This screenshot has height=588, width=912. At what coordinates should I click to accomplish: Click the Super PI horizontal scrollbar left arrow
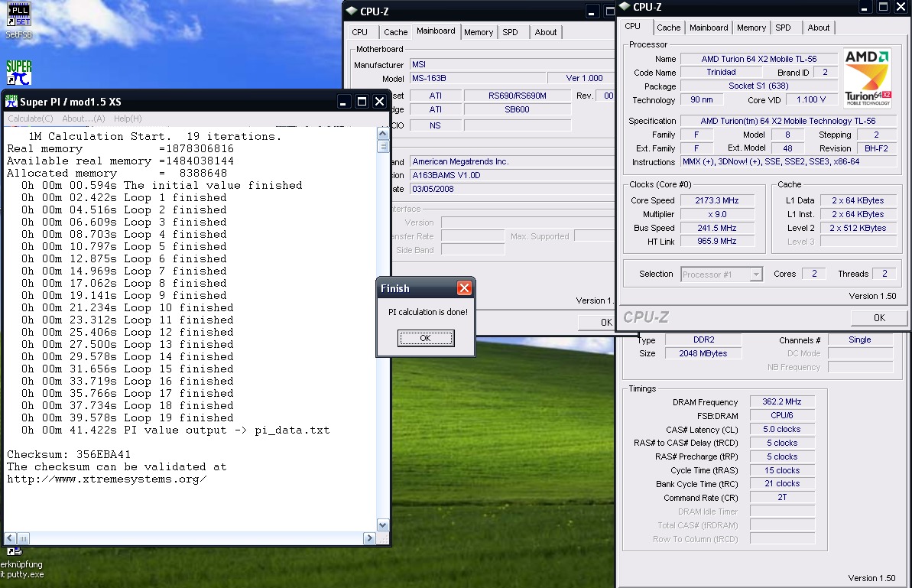pos(11,538)
